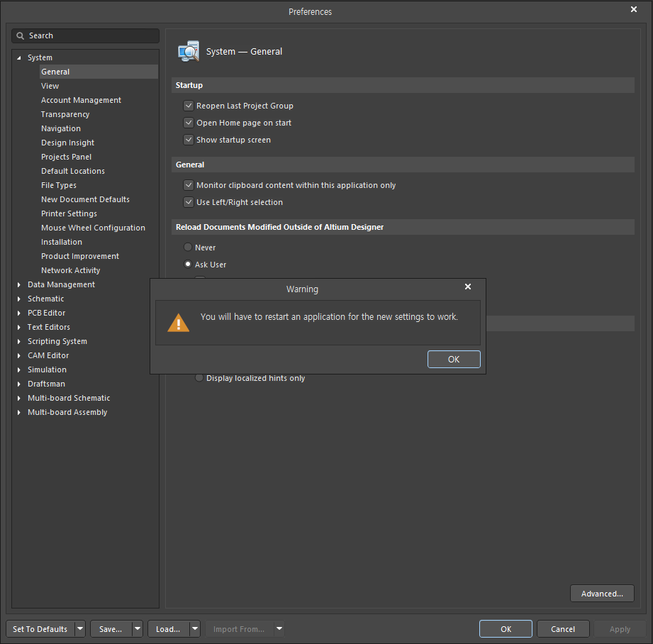Expand the Scripting System node
This screenshot has height=644, width=653.
coord(18,341)
